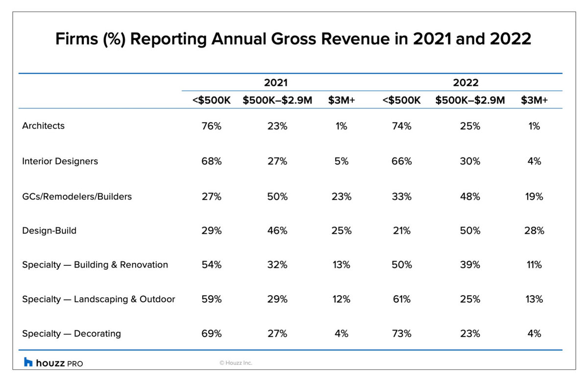Image resolution: width=588 pixels, height=382 pixels.
Task: Select Specialty — Decorating row label
Action: click(x=72, y=333)
